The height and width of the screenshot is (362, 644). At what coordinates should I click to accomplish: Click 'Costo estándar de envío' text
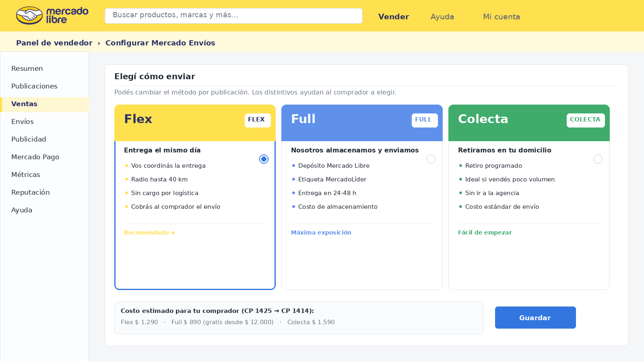tap(502, 207)
